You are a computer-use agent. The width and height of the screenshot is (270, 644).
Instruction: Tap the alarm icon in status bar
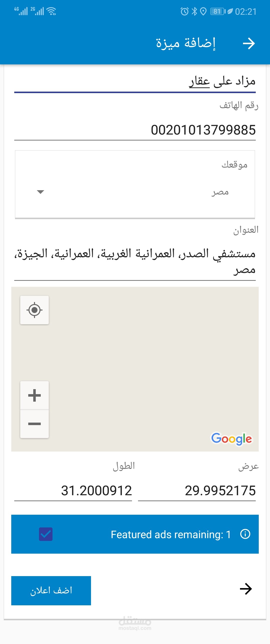pyautogui.click(x=184, y=11)
